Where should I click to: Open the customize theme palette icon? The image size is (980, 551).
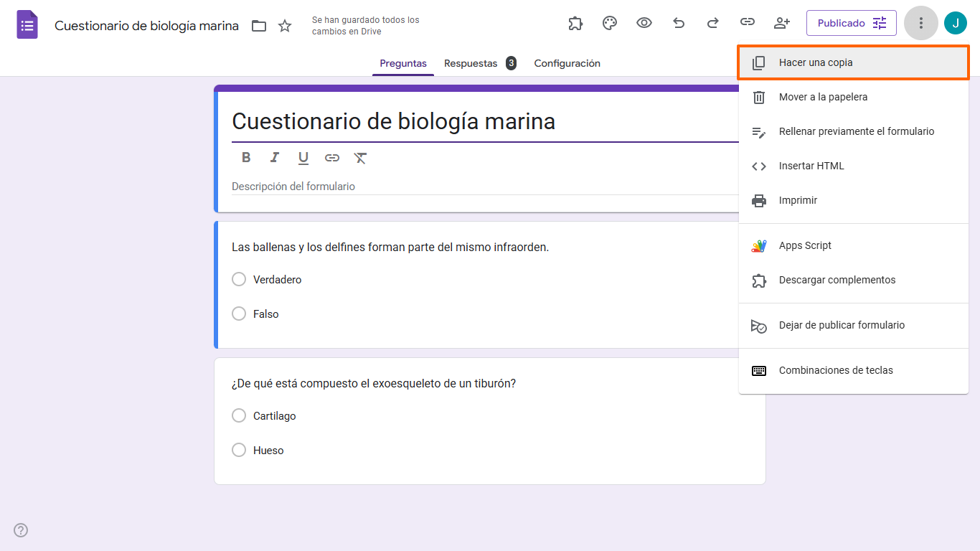(610, 23)
